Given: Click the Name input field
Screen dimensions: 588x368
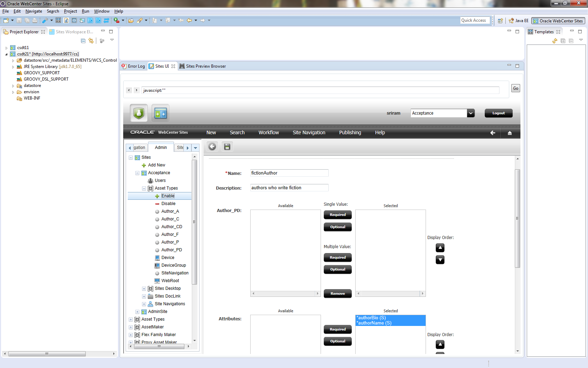Looking at the screenshot, I should pyautogui.click(x=289, y=173).
